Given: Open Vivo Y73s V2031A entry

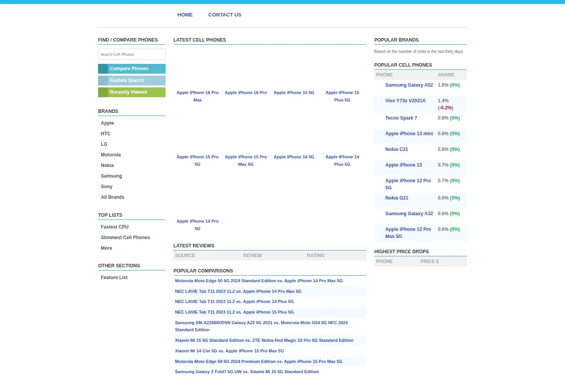Looking at the screenshot, I should coord(405,101).
